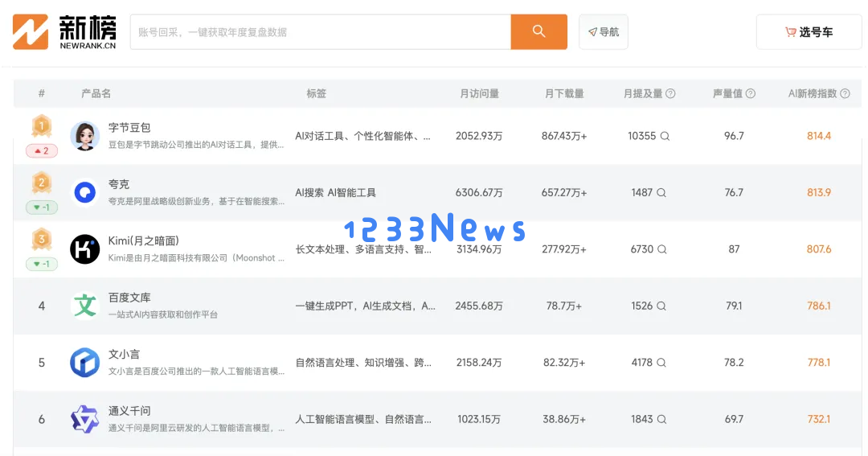The image size is (868, 456).
Task: Click the 657.27万+ downloads cell
Action: click(x=564, y=193)
